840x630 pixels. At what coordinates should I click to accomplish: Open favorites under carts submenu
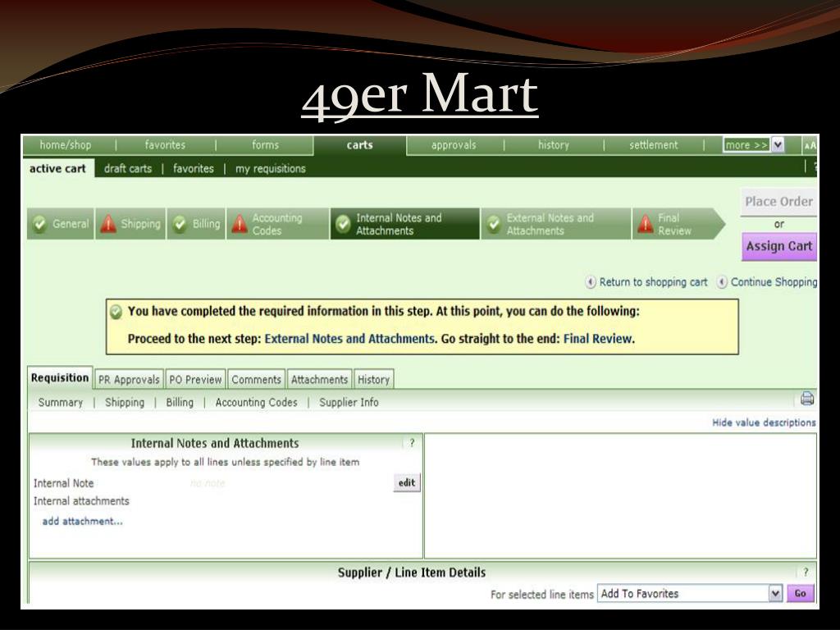[194, 169]
